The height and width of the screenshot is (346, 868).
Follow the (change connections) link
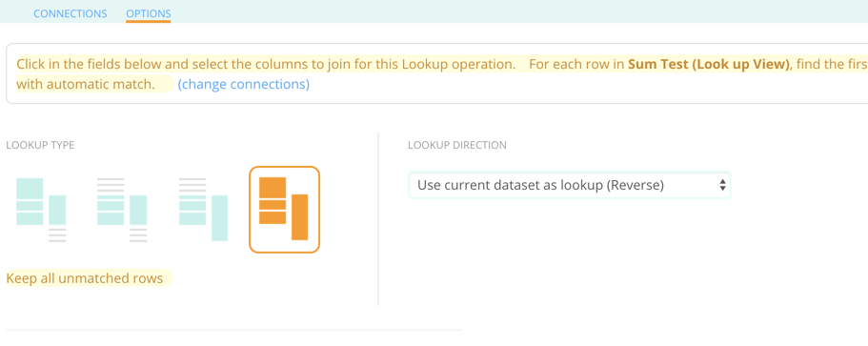coord(244,85)
